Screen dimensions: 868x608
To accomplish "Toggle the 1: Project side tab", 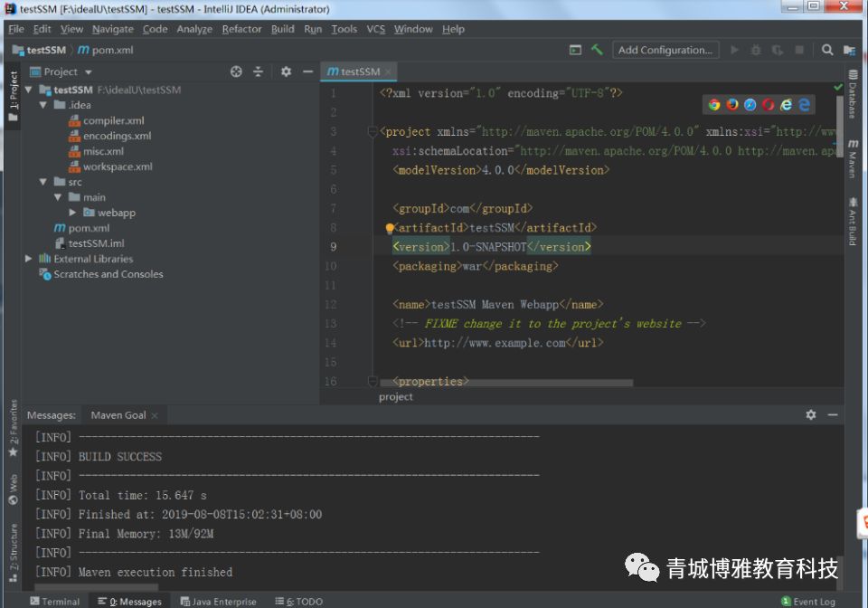I will click(x=14, y=96).
